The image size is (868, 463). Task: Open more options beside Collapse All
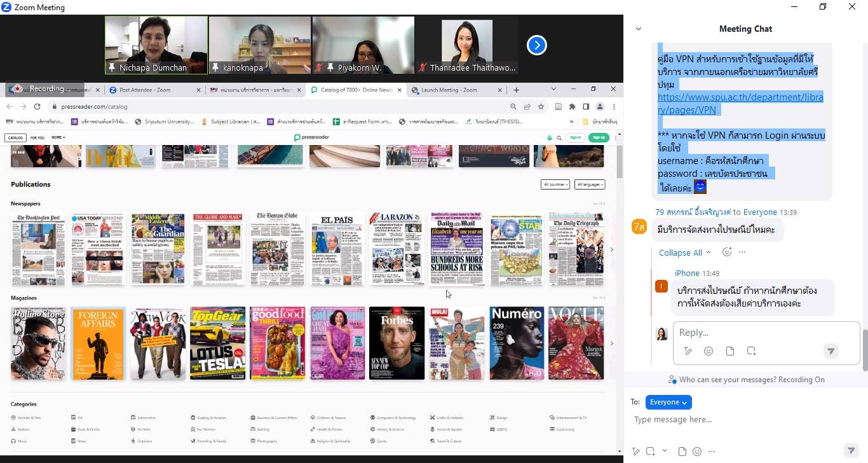742,252
